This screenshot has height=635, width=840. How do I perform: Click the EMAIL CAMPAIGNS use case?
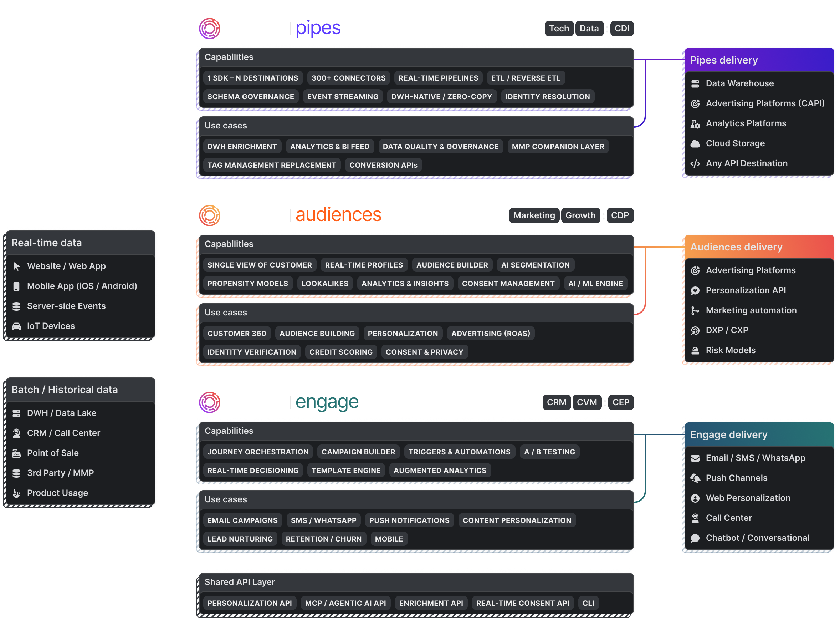(x=242, y=520)
